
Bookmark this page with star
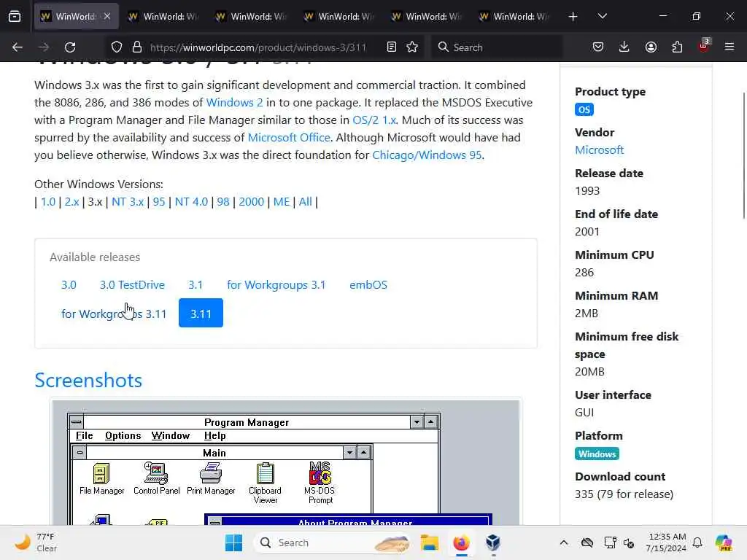(413, 47)
